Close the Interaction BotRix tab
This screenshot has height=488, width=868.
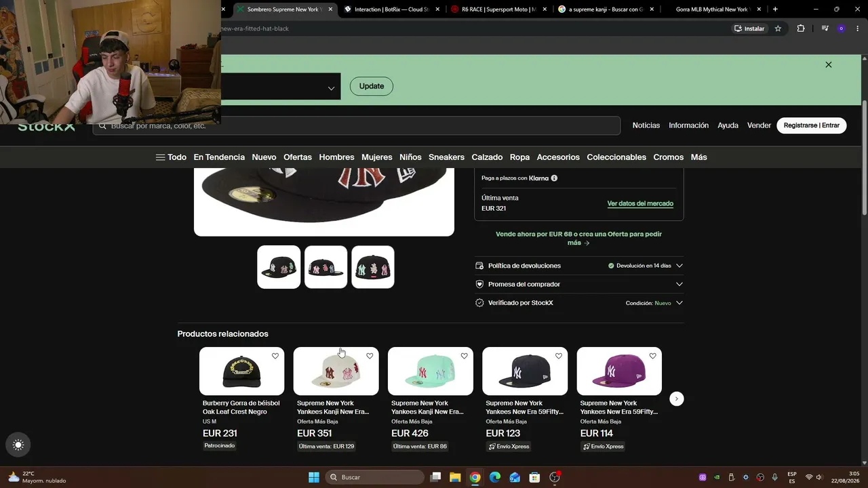(437, 9)
